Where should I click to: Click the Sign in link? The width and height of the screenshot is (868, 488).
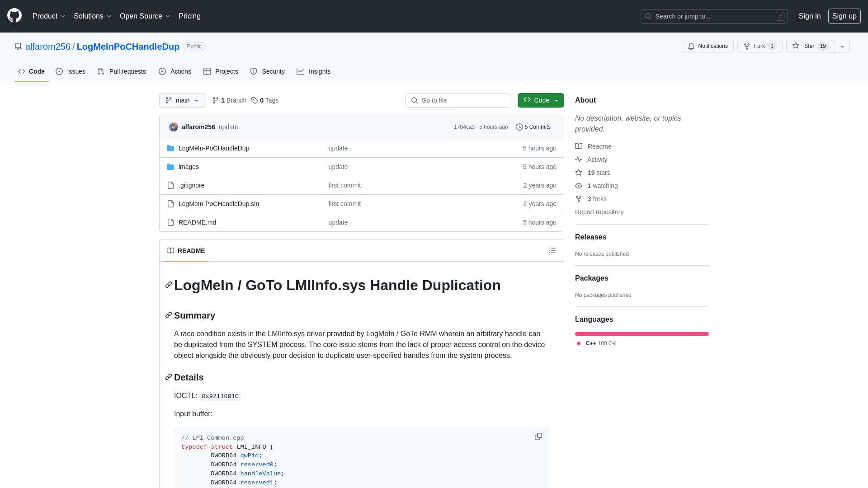coord(809,16)
